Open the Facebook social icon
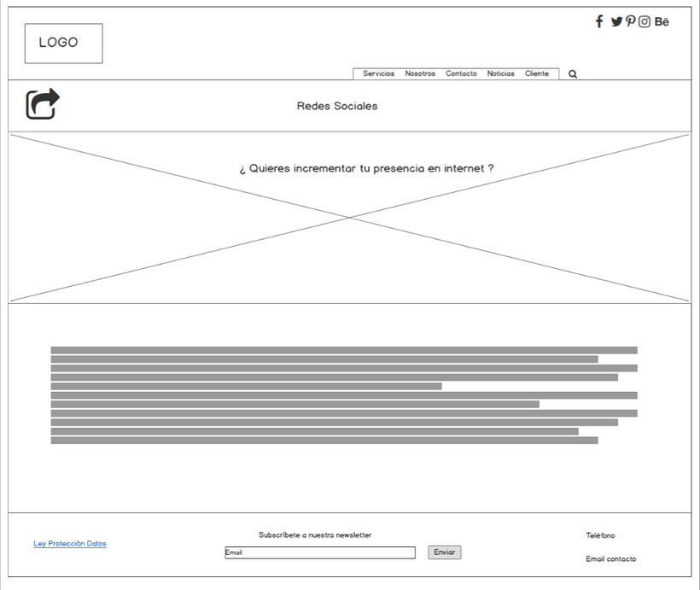Viewport: 700px width, 590px height. tap(599, 21)
